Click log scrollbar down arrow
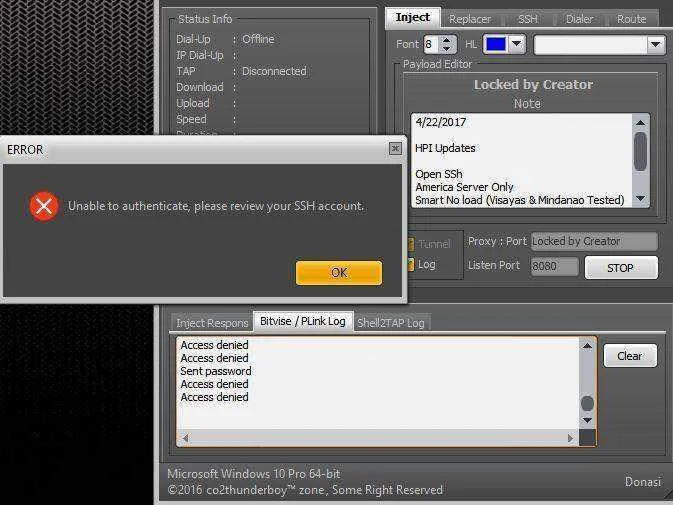Screen dimensions: 673x505 coord(587,420)
